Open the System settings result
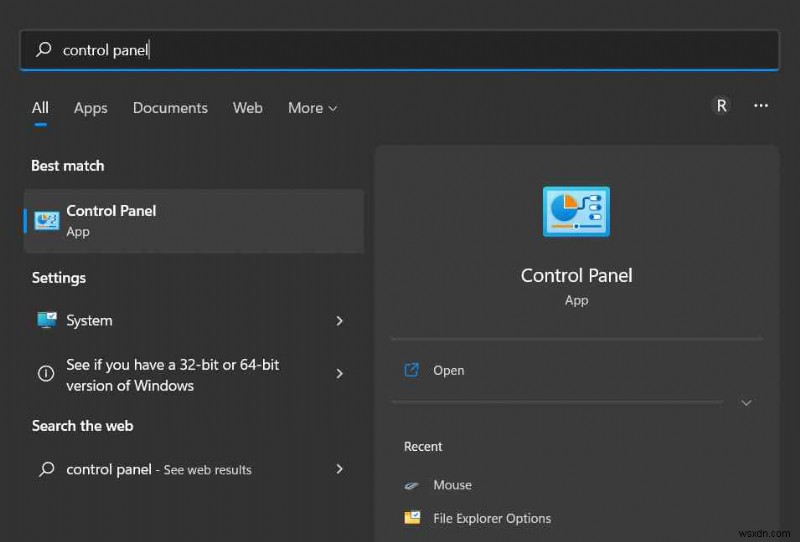The height and width of the screenshot is (542, 800). point(194,321)
